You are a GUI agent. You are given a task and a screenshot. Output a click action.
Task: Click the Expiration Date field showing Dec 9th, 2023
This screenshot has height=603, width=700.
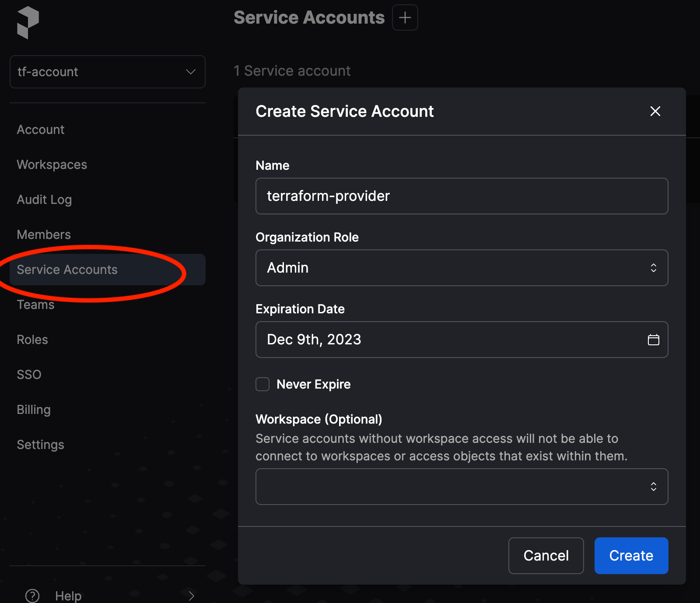tap(437, 340)
